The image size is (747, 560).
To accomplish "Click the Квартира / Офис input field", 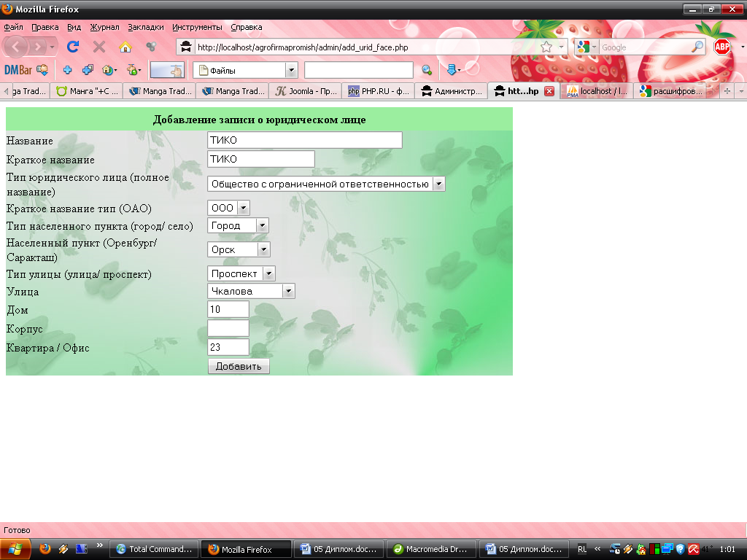I will tap(228, 347).
